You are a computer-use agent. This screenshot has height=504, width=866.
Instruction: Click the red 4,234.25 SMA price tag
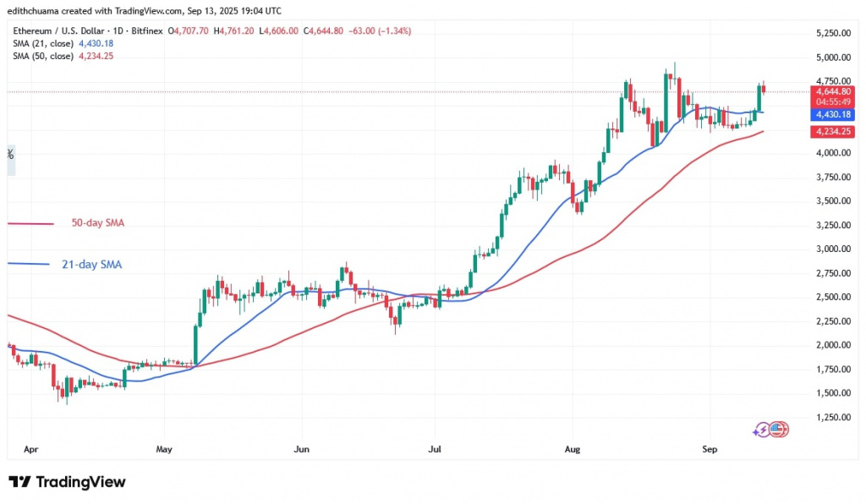coord(833,131)
